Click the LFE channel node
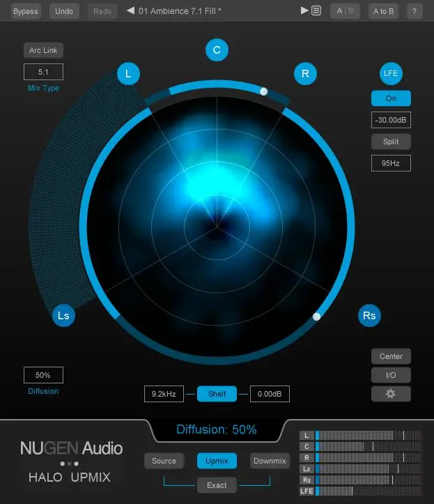Image resolution: width=434 pixels, height=504 pixels. click(x=391, y=73)
